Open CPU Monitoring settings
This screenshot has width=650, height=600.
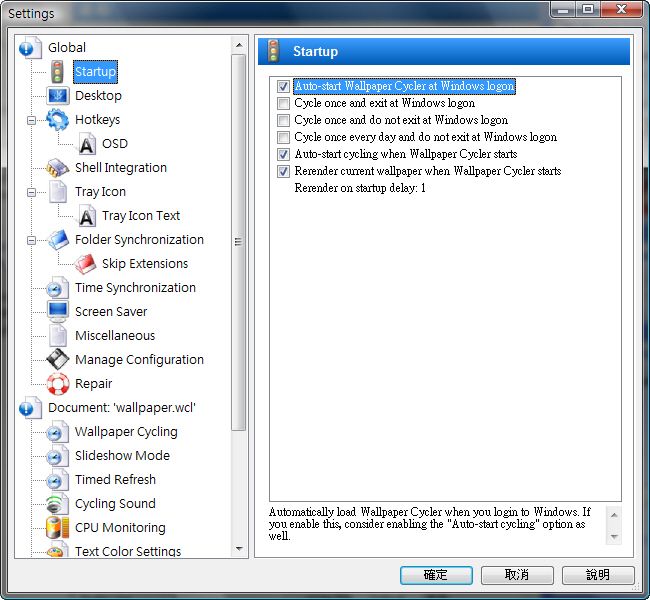pyautogui.click(x=120, y=528)
